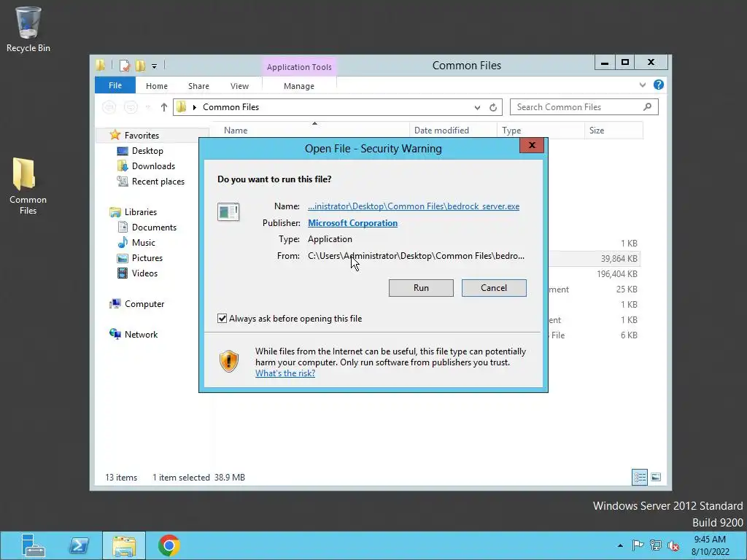Switch to the Share ribbon tab
747x560 pixels.
[x=198, y=86]
